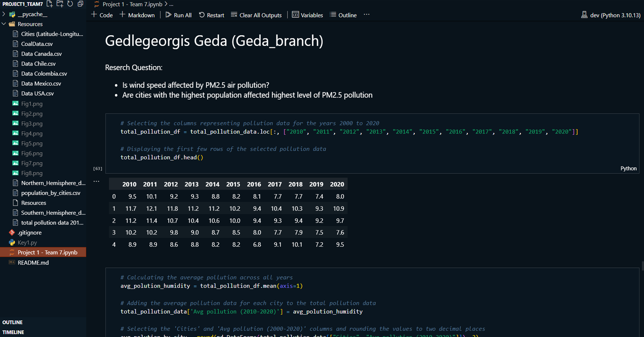The image size is (644, 337).
Task: Clear All Outputs in notebook
Action: point(256,15)
